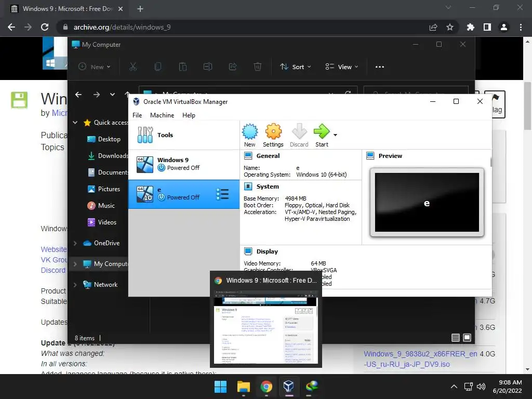This screenshot has height=399, width=532.
Task: Go forward in My Computer explorer
Action: [97, 95]
